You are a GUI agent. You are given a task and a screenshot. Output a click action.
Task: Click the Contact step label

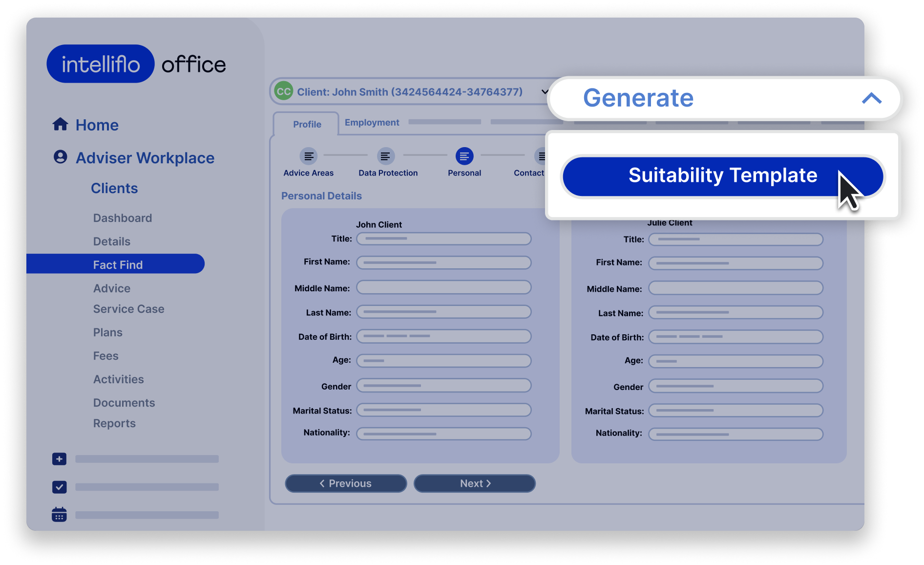point(529,173)
